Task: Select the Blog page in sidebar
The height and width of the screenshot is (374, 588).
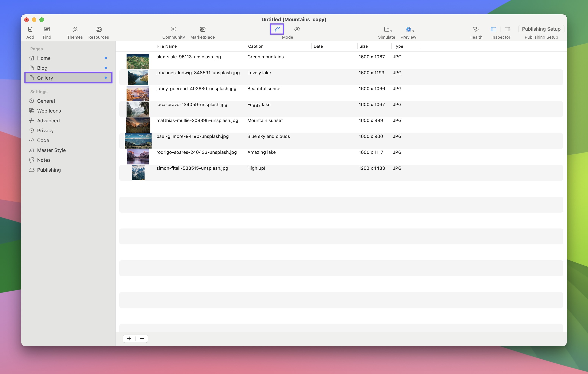Action: (x=42, y=68)
